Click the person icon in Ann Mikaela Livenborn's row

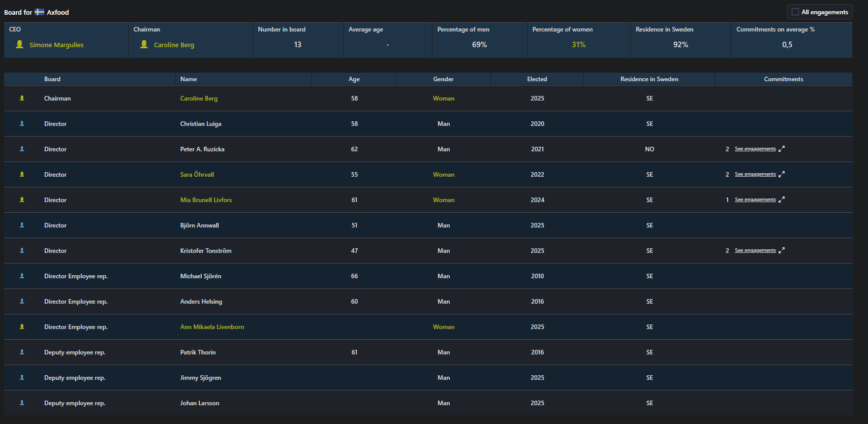coord(22,327)
